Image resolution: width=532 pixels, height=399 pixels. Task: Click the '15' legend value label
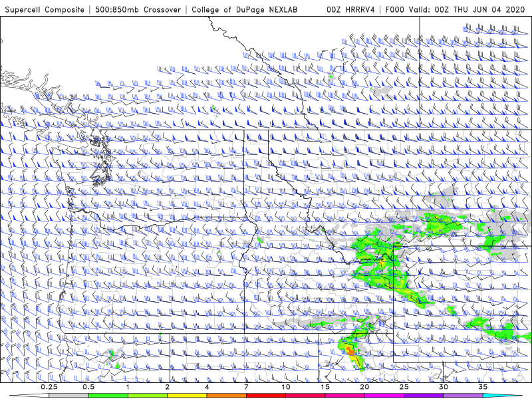(x=325, y=387)
